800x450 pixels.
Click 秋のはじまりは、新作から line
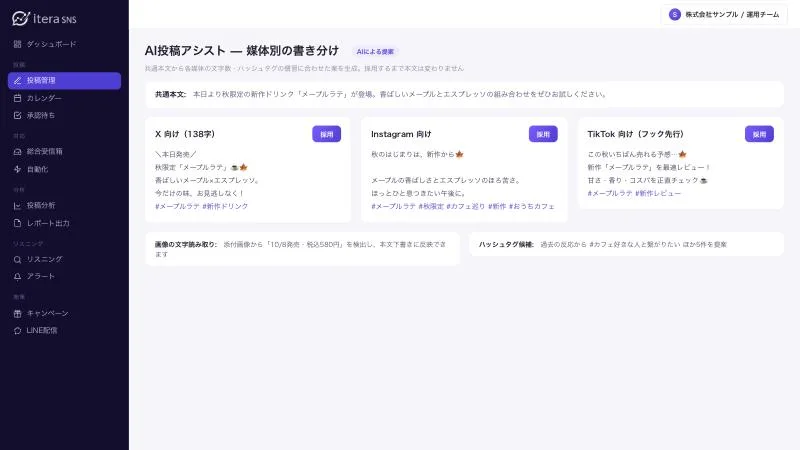tap(417, 154)
